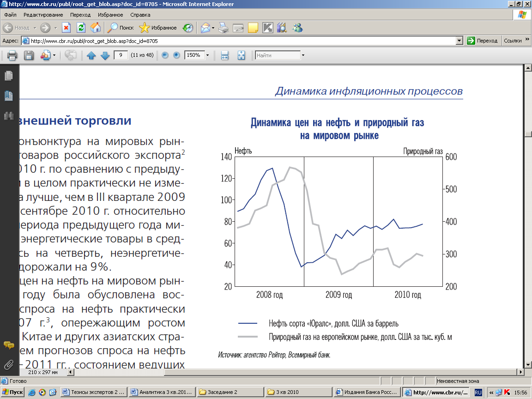The image size is (532, 399).
Task: Go to previous PDF page up arrow
Action: click(x=91, y=55)
